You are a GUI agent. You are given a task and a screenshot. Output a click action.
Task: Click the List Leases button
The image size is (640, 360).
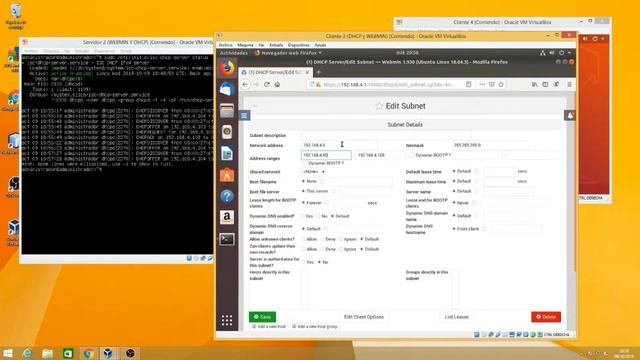point(457,317)
